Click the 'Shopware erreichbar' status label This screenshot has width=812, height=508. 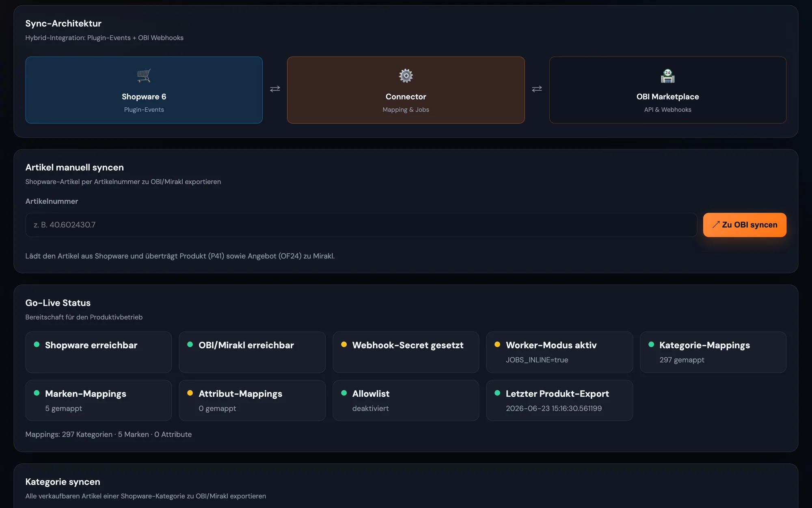(x=91, y=345)
